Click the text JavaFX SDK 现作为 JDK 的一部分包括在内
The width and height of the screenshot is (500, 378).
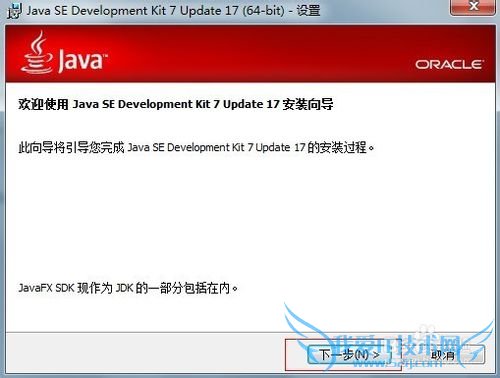click(x=128, y=288)
